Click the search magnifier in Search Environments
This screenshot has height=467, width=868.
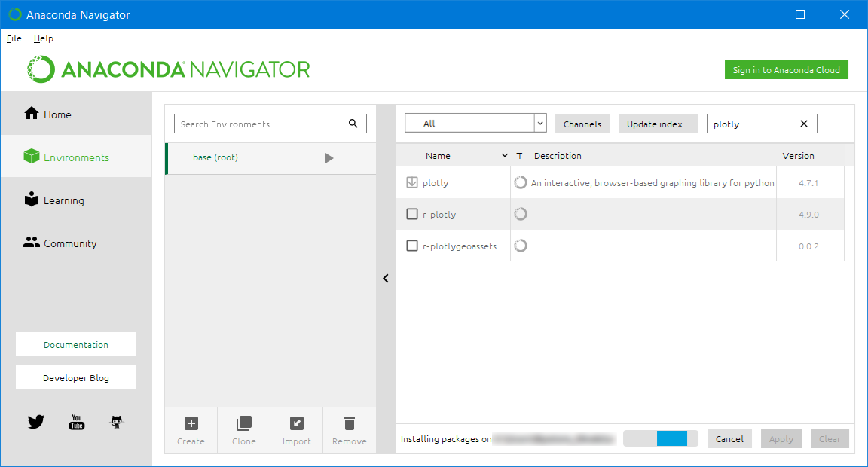pos(353,124)
